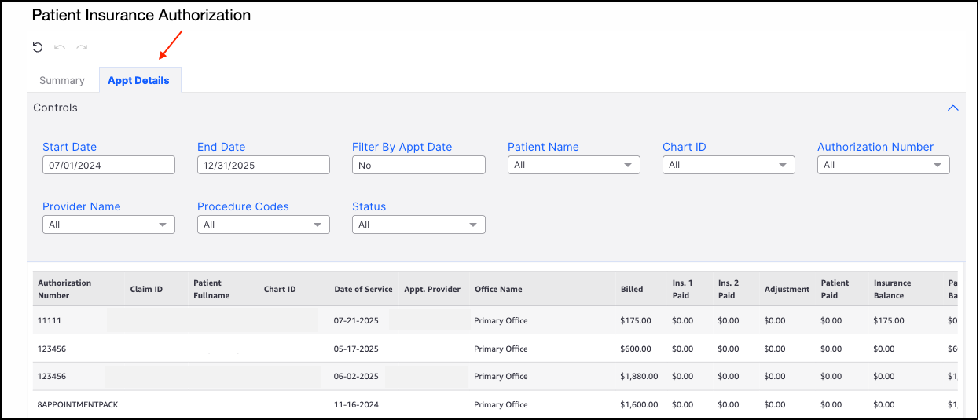Expand the Procedure Codes dropdown
This screenshot has height=420, width=980.
(x=263, y=225)
